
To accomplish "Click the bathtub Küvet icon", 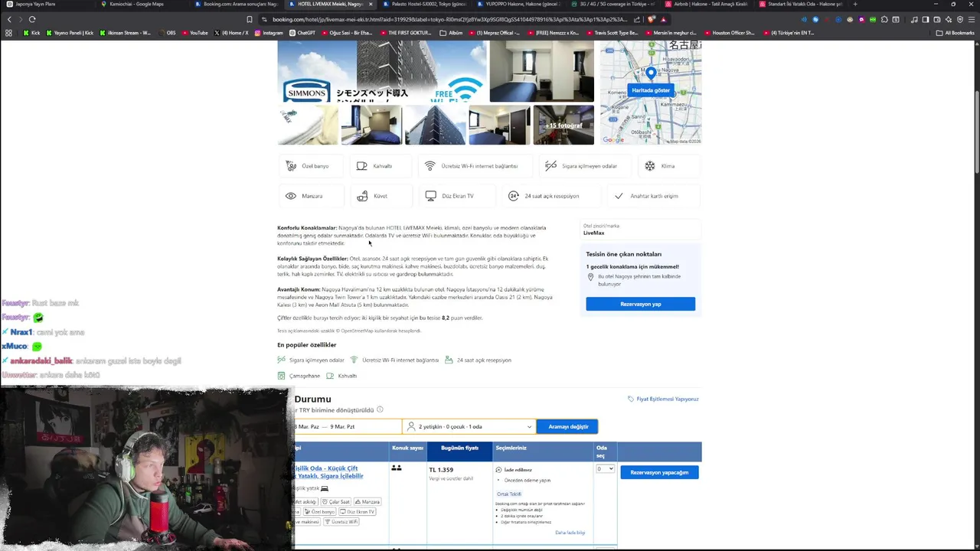I will pos(362,196).
